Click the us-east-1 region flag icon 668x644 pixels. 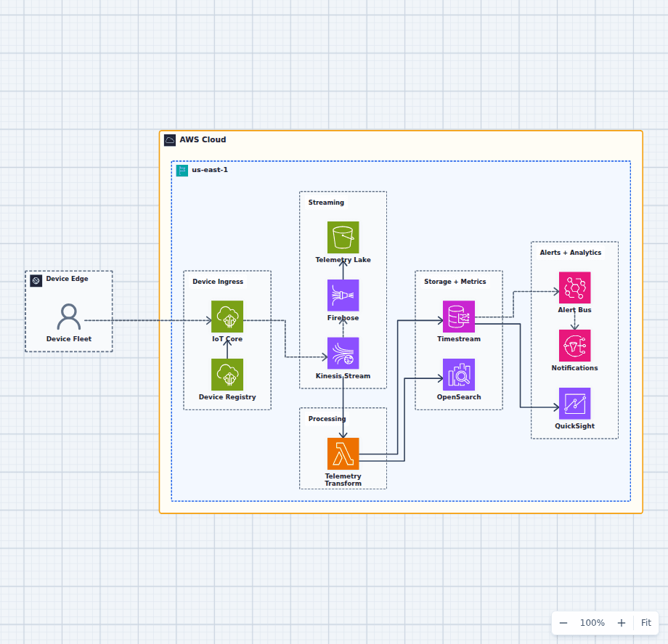[x=182, y=171]
